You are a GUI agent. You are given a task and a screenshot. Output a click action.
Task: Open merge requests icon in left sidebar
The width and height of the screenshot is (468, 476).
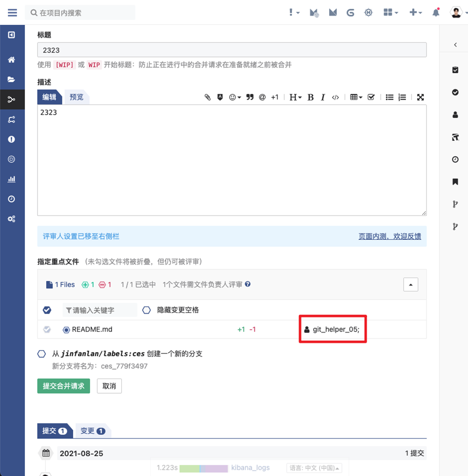click(x=12, y=99)
